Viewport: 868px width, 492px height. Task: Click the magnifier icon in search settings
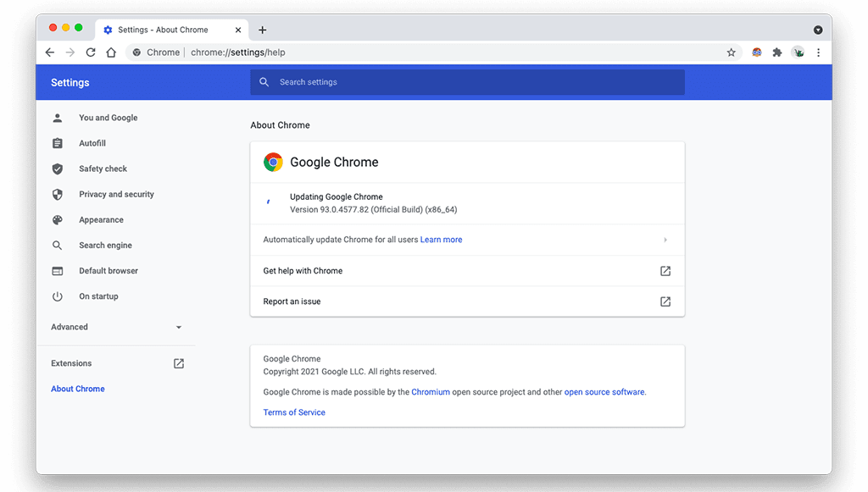coord(264,82)
